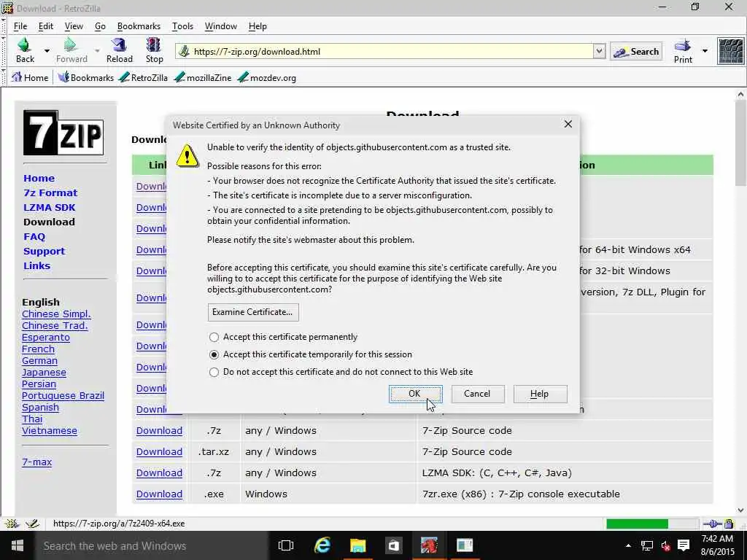Click the network icon in system tray
747x560 pixels.
(646, 545)
